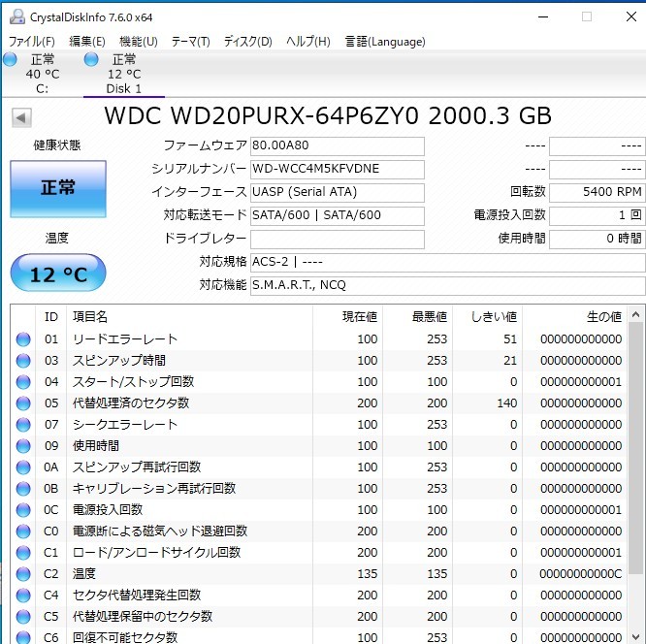Viewport: 646px width, 644px height.
Task: Click the blue status circle for drive C:
Action: coord(10,59)
